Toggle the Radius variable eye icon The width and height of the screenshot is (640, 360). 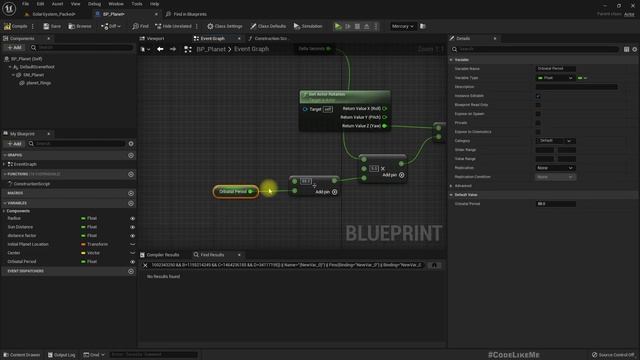point(133,218)
